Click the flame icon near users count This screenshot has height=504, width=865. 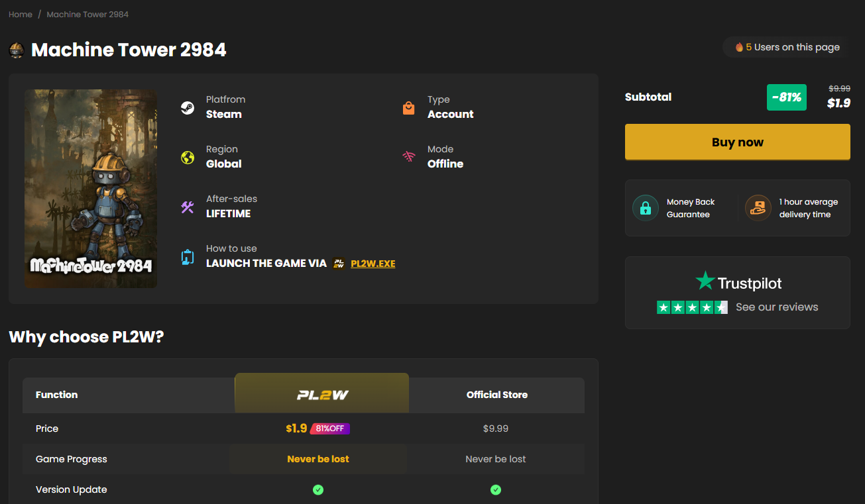pyautogui.click(x=739, y=47)
